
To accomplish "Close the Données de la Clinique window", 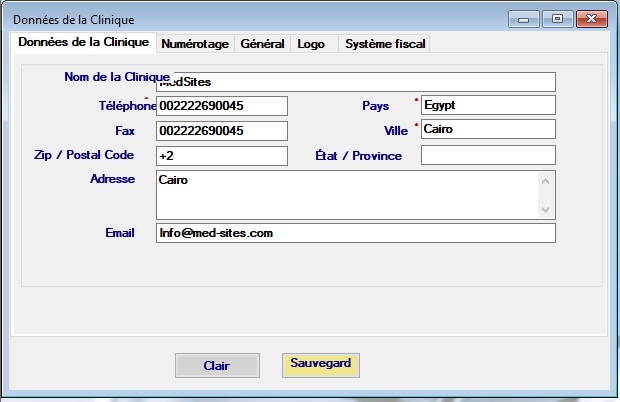I will tap(592, 18).
